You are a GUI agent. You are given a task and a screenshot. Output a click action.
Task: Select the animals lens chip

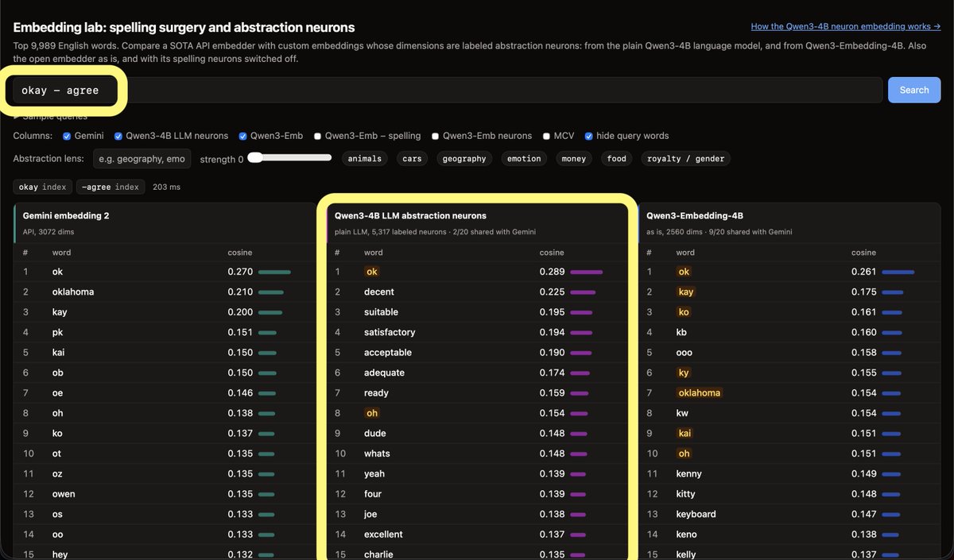(x=366, y=159)
